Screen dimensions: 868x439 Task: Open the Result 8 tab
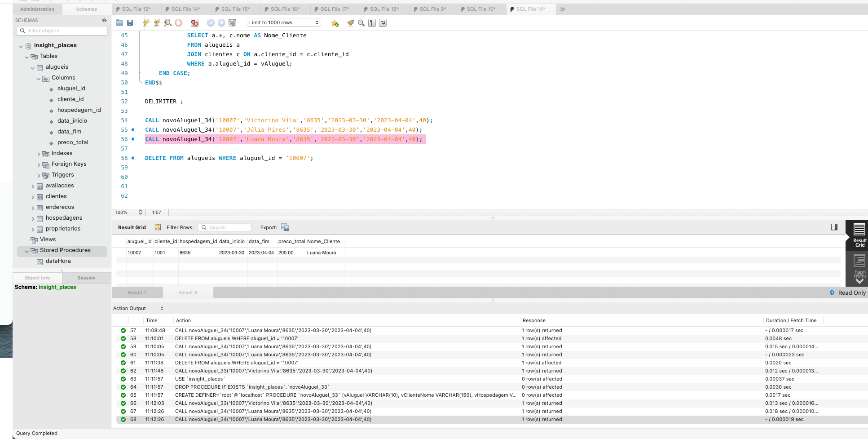tap(188, 293)
